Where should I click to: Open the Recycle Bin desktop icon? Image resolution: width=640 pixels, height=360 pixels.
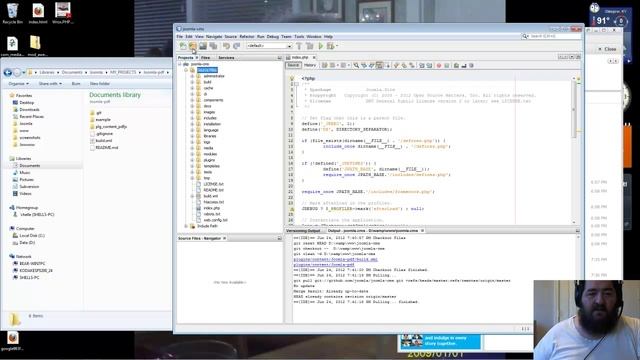coord(12,13)
